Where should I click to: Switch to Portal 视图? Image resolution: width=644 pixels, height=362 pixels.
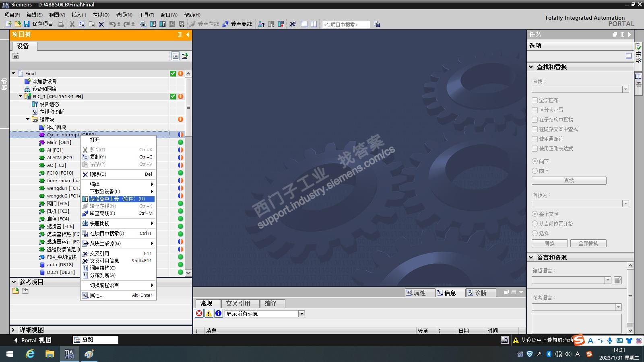(33, 340)
